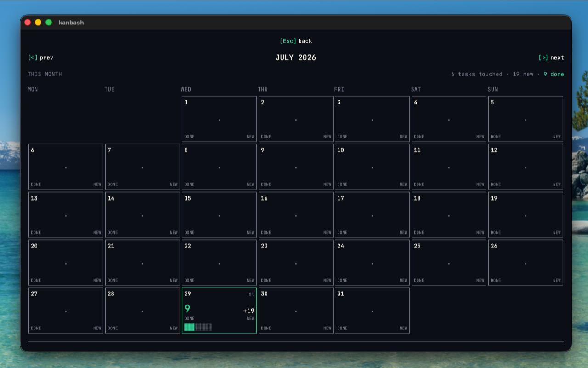
Task: Select the July 28 day cell
Action: 142,310
